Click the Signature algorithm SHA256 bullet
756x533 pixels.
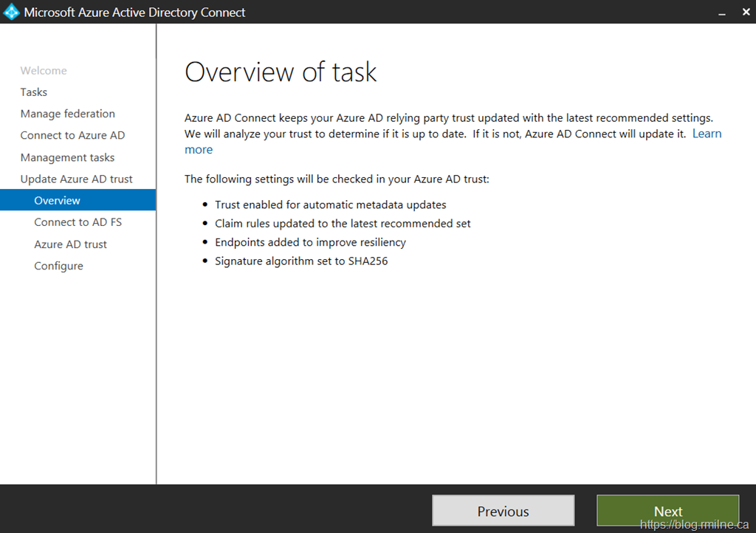coord(301,261)
